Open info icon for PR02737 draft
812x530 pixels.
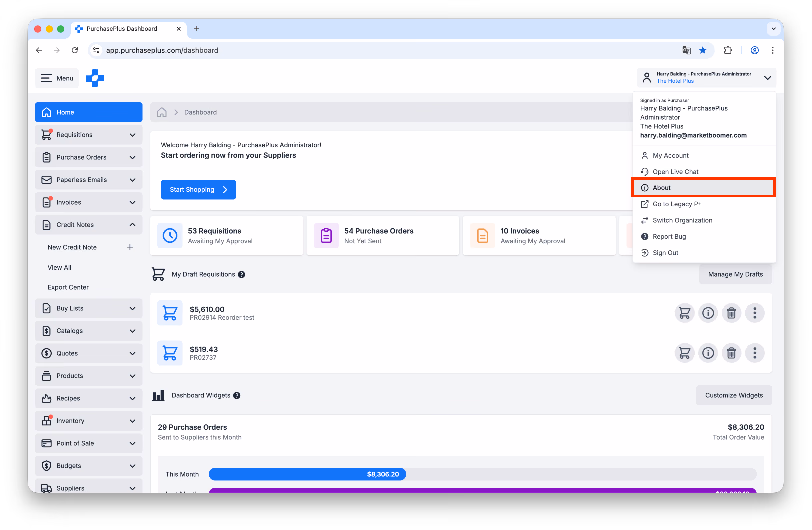[708, 353]
